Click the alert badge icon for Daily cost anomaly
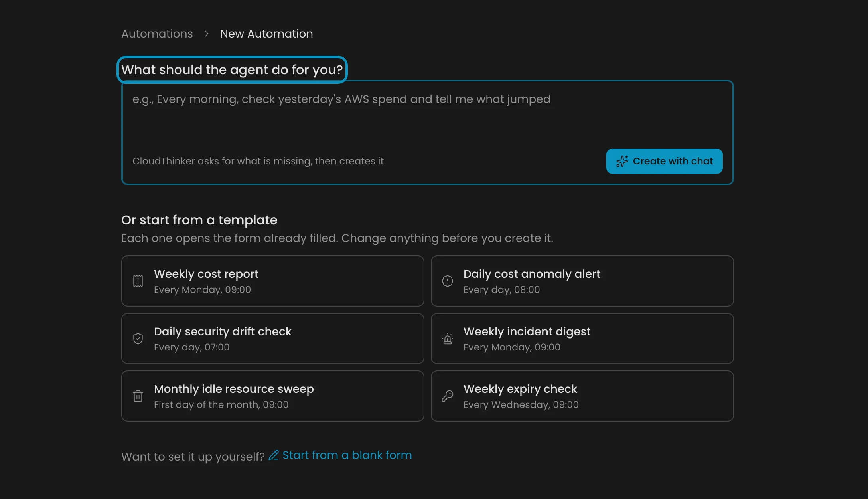This screenshot has width=868, height=499. [x=448, y=281]
